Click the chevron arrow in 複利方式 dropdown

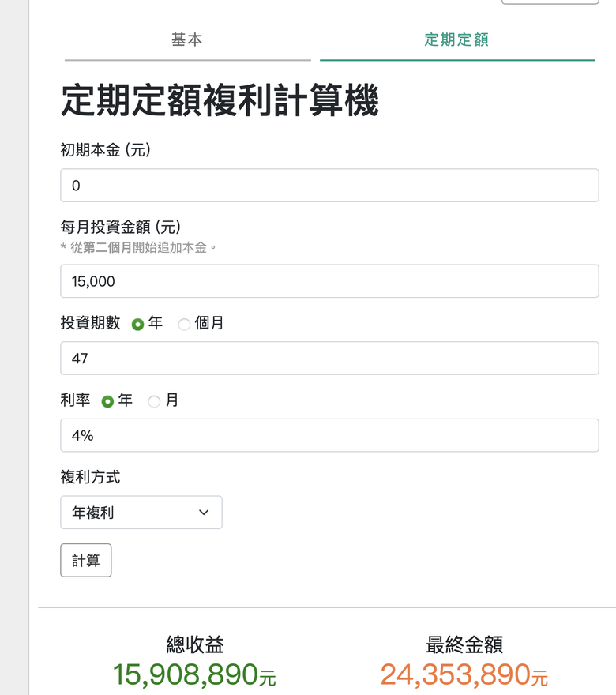[204, 513]
